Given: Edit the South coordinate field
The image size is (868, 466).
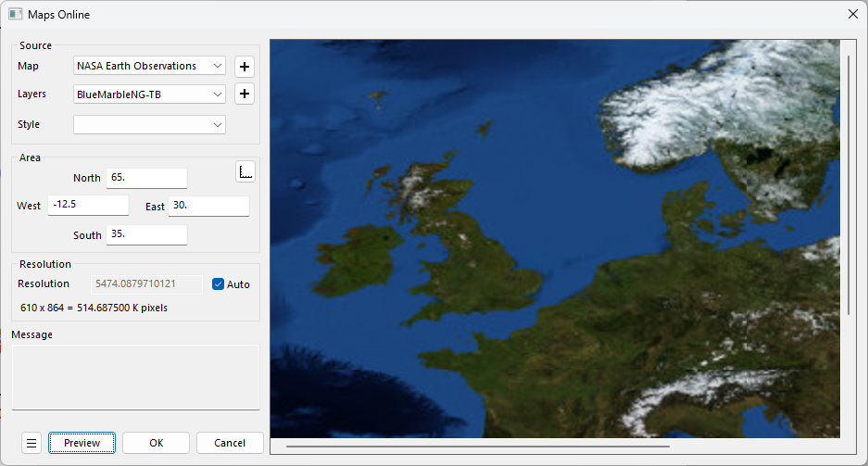Looking at the screenshot, I should click(146, 234).
